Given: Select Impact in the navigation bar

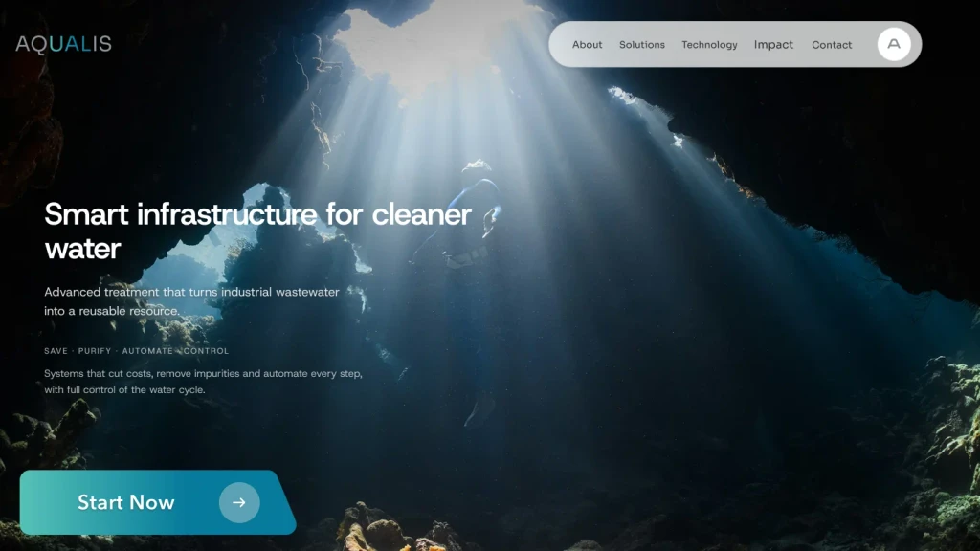Looking at the screenshot, I should click(773, 45).
